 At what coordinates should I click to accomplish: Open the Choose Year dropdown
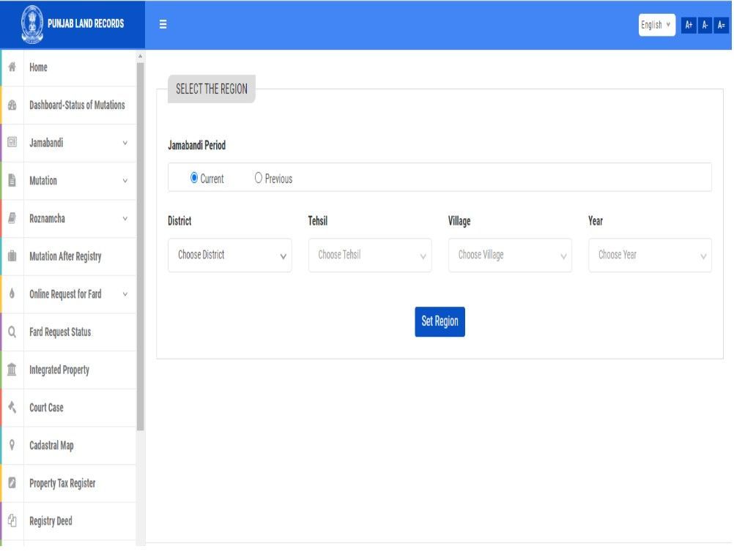tap(650, 255)
